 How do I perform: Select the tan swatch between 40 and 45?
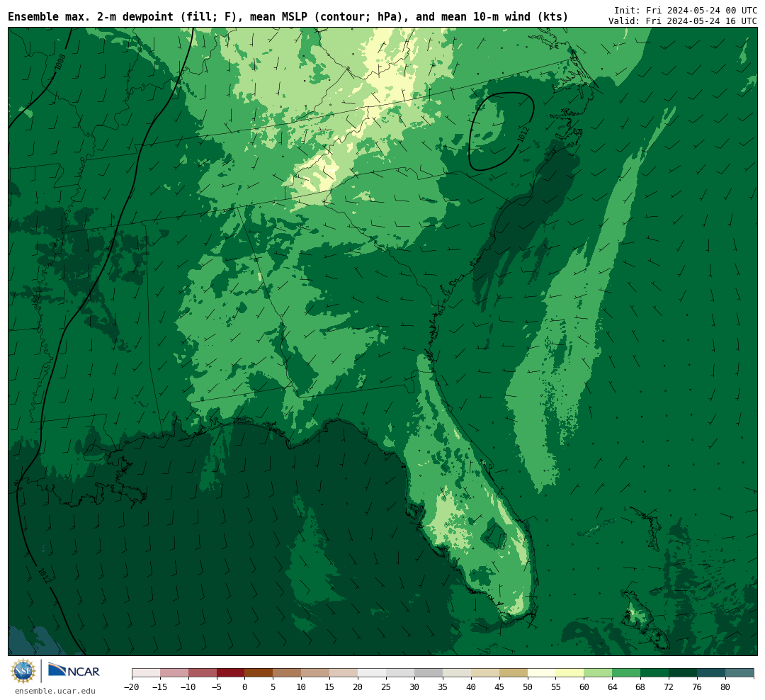pos(485,673)
